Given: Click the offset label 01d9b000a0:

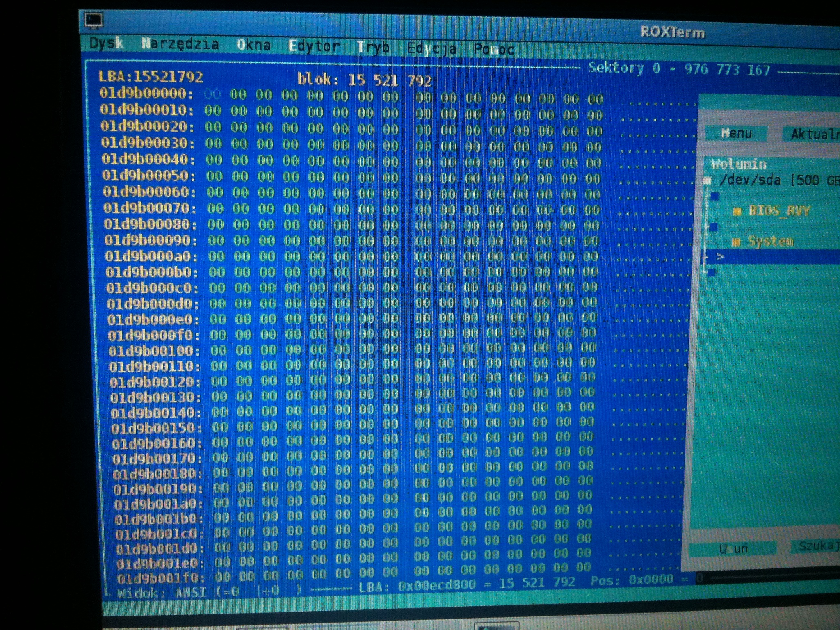Looking at the screenshot, I should pos(151,256).
